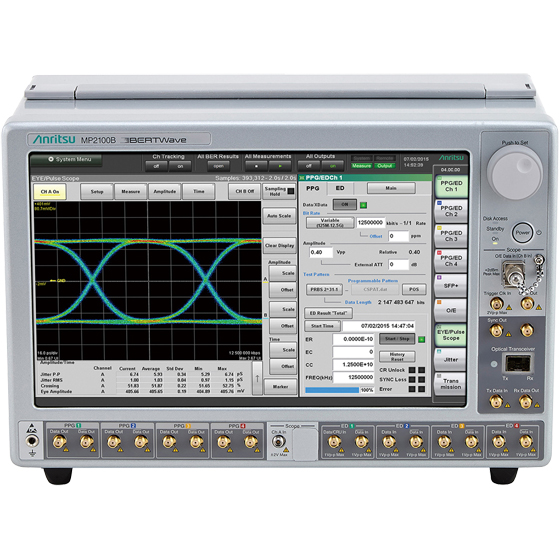This screenshot has width=560, height=560.
Task: Click the up arrow beside measurement table
Action: coord(257,378)
